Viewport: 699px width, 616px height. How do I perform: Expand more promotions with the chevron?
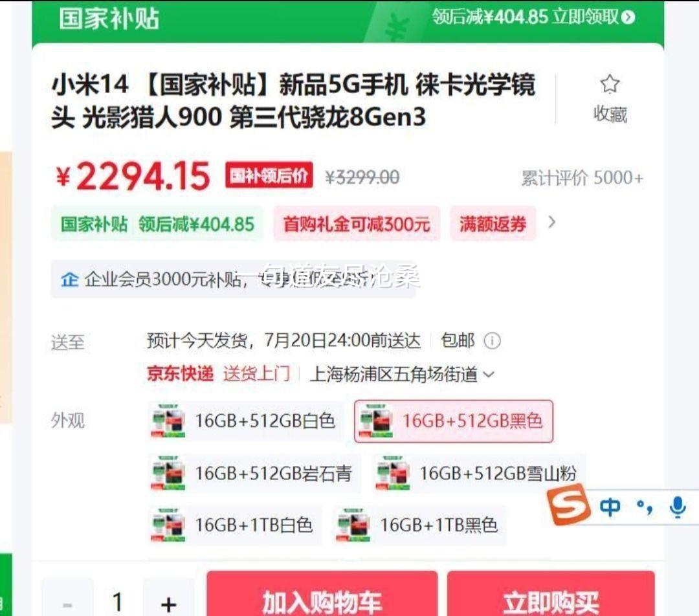[551, 222]
